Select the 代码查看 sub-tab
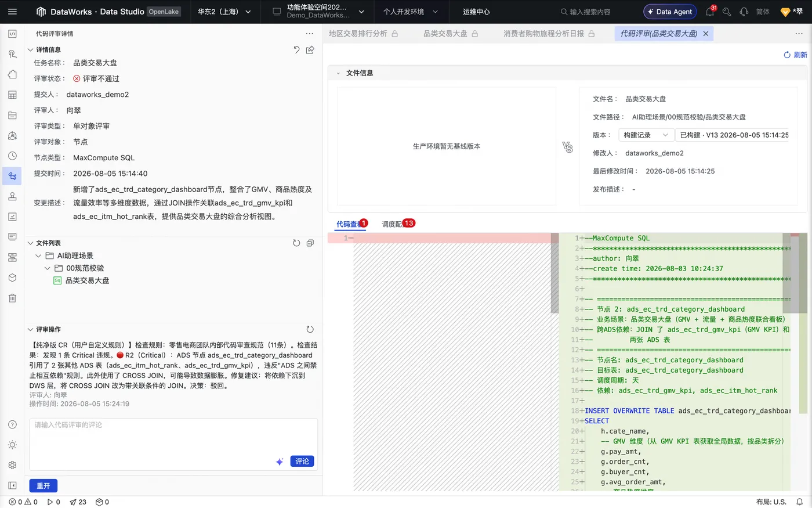Image resolution: width=812 pixels, height=508 pixels. [x=350, y=224]
